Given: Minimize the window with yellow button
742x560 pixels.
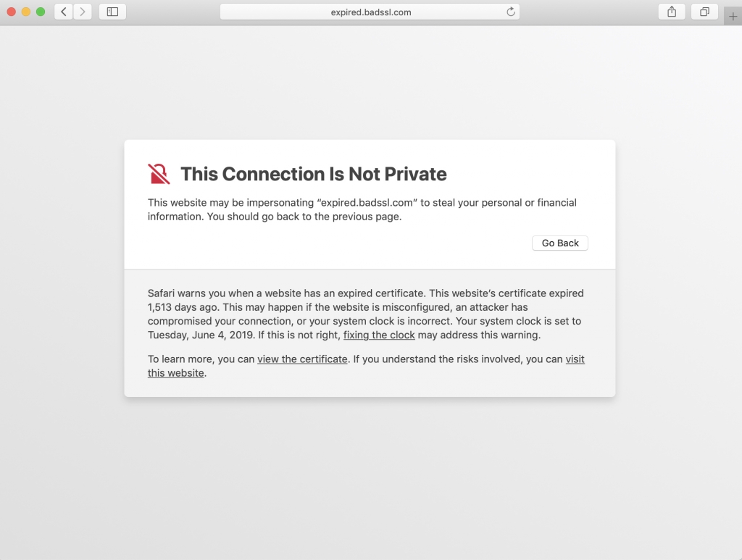Looking at the screenshot, I should 26,12.
